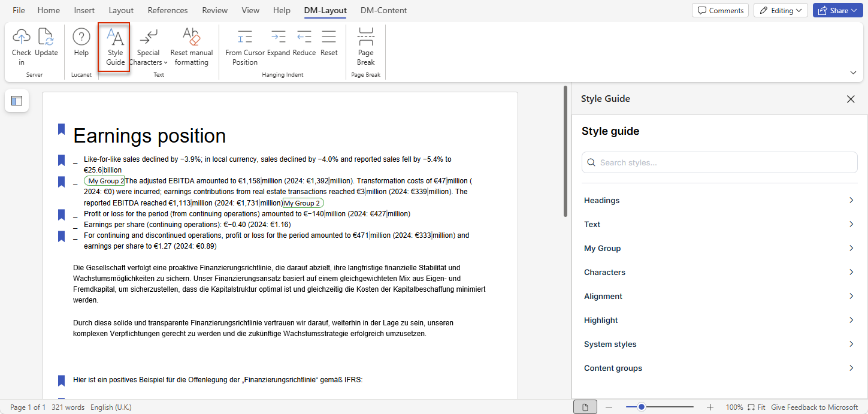Viewport: 868px width, 414px height.
Task: Click the document vertical scrollbar
Action: (x=564, y=151)
